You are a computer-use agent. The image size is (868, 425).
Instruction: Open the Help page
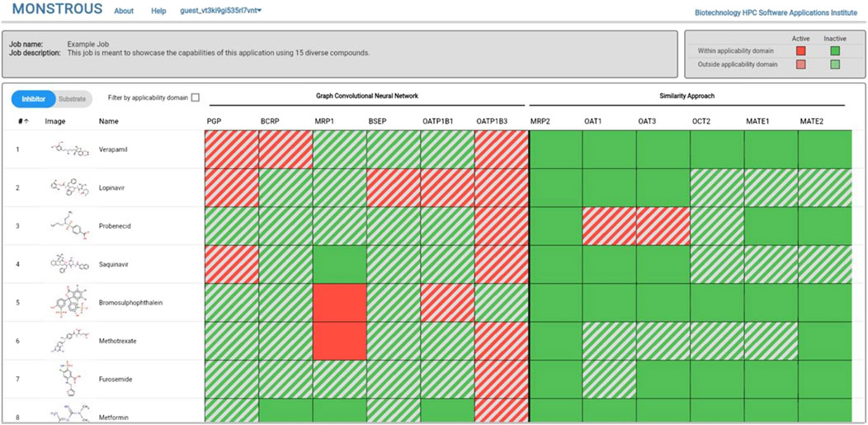158,11
